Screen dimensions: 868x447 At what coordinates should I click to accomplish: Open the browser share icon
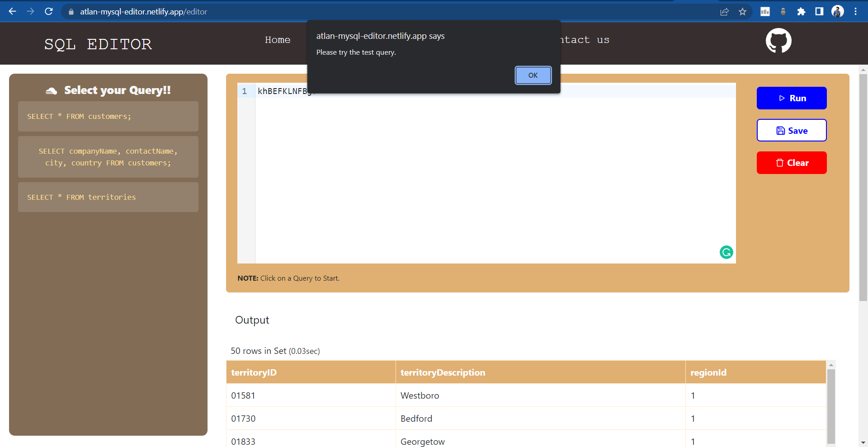tap(725, 12)
